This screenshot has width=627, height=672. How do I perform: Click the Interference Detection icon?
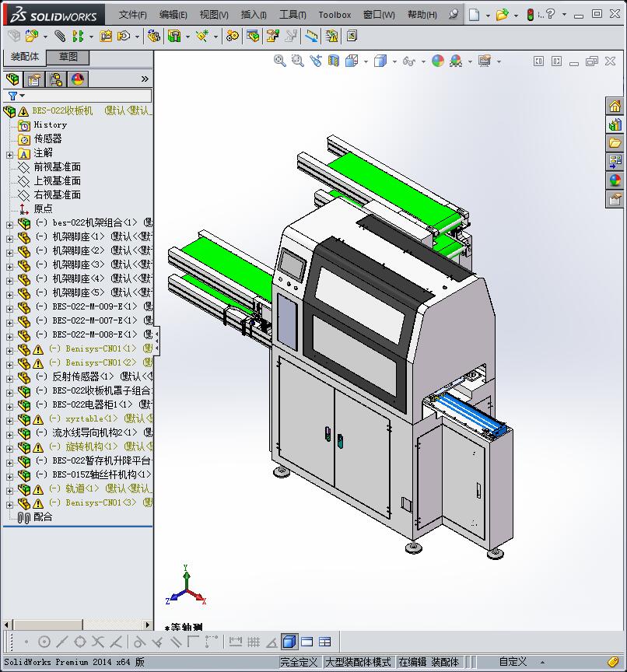[x=312, y=36]
